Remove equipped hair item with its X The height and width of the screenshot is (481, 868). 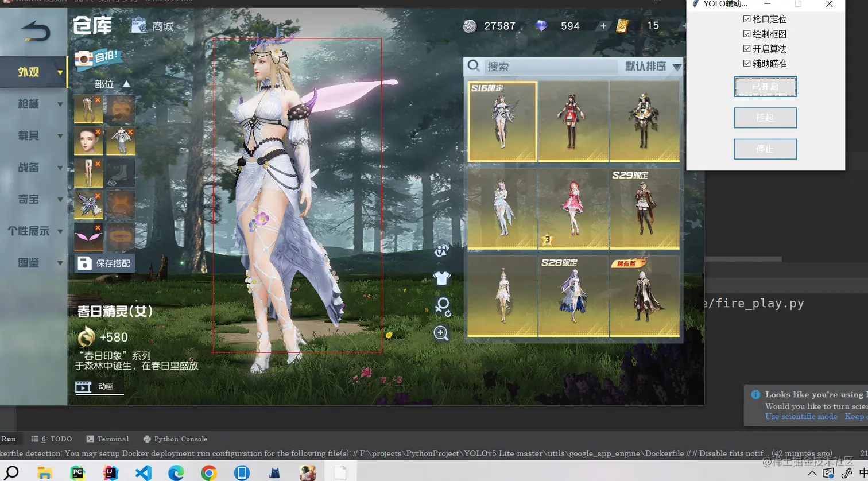pyautogui.click(x=98, y=100)
